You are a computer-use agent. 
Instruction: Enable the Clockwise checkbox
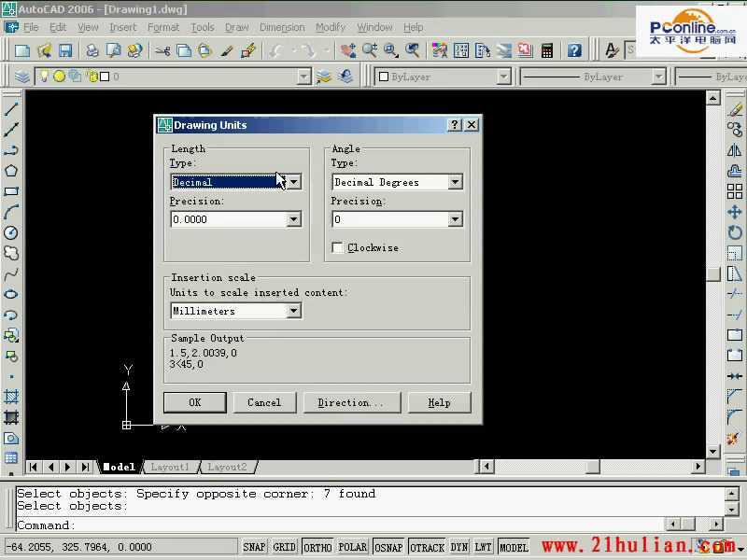[x=337, y=247]
